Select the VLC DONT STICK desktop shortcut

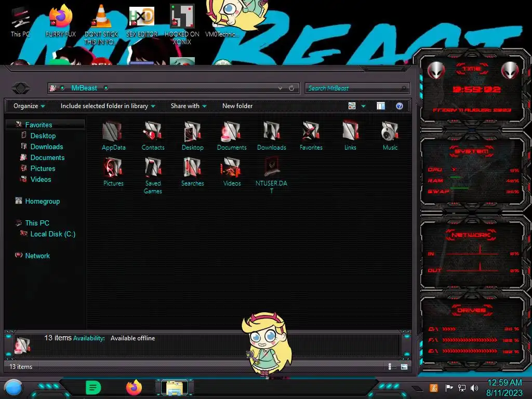pyautogui.click(x=101, y=25)
